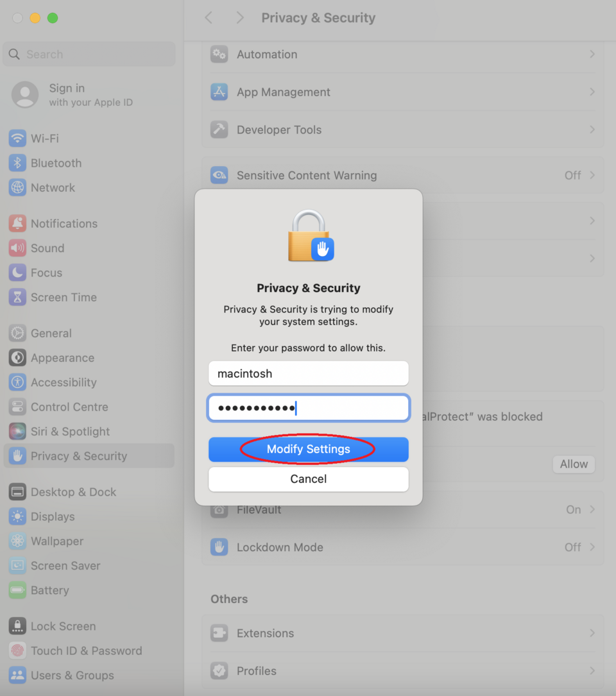Cancel the password dialog
Viewport: 616px width, 696px height.
[308, 479]
